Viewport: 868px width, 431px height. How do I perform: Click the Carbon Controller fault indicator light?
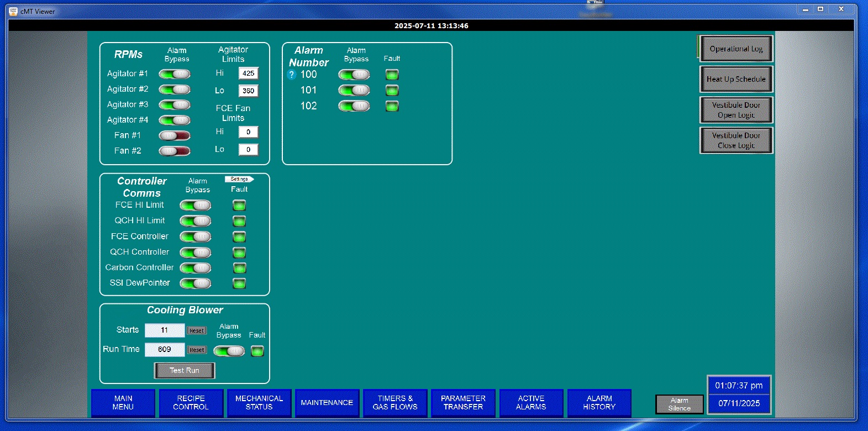coord(239,268)
